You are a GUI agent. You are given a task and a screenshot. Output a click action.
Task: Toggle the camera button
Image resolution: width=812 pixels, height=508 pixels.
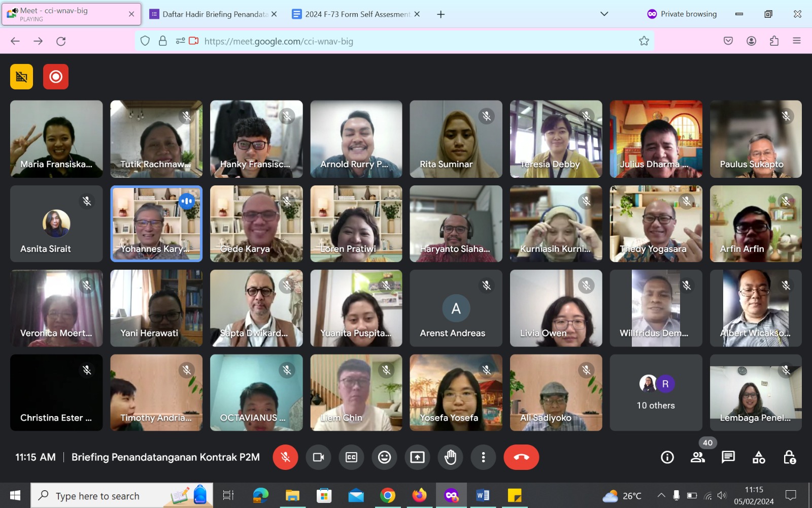point(318,457)
